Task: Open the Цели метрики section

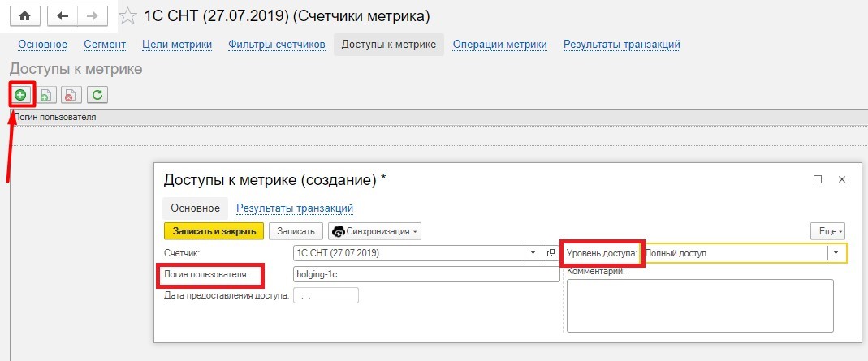Action: 177,45
